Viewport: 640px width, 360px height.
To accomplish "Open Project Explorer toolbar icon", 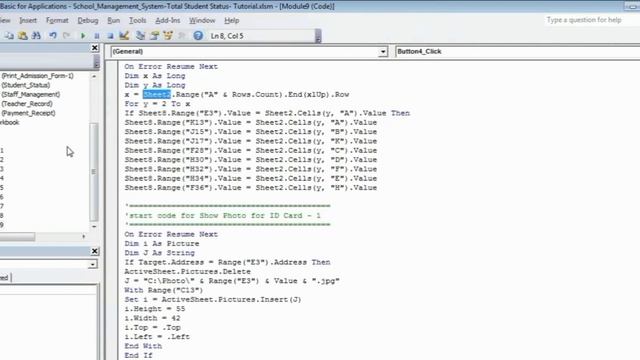I will (x=140, y=36).
